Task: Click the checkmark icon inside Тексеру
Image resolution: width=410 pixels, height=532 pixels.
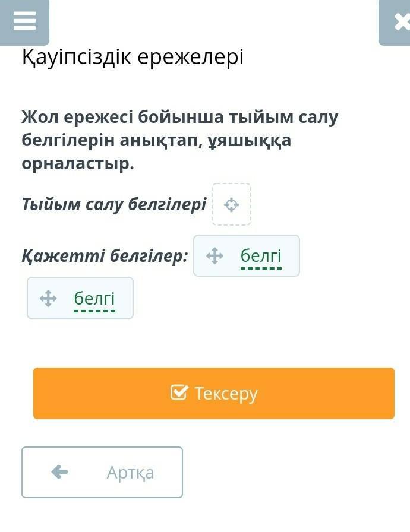Action: [x=179, y=392]
